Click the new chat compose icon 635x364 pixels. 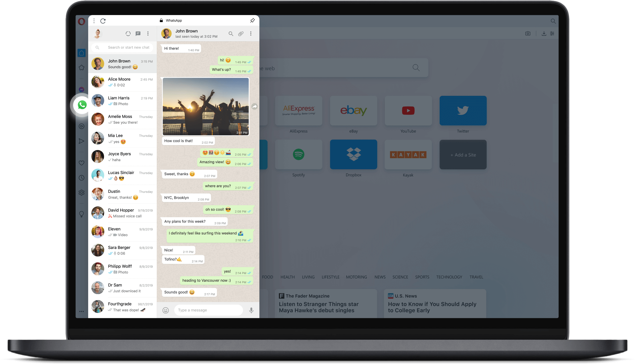click(138, 34)
